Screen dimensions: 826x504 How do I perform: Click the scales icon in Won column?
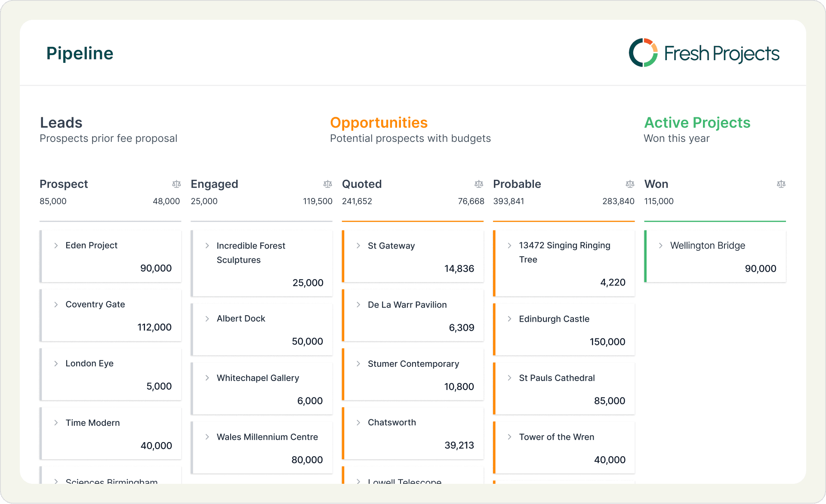pyautogui.click(x=781, y=184)
